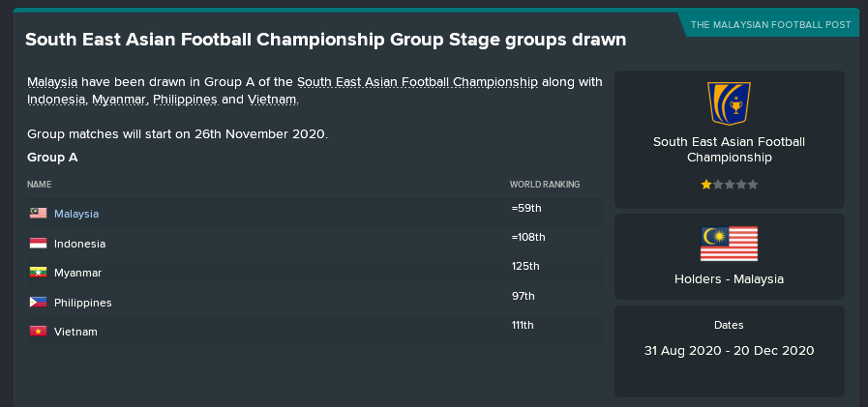Open Indonesia link in article paragraph
The width and height of the screenshot is (868, 407).
[56, 100]
